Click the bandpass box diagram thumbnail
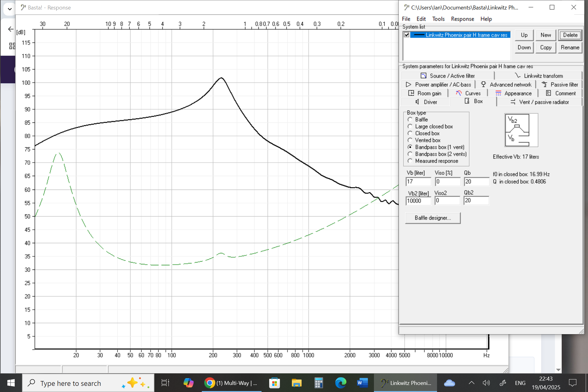Viewport: 588px width, 392px height. click(x=521, y=130)
